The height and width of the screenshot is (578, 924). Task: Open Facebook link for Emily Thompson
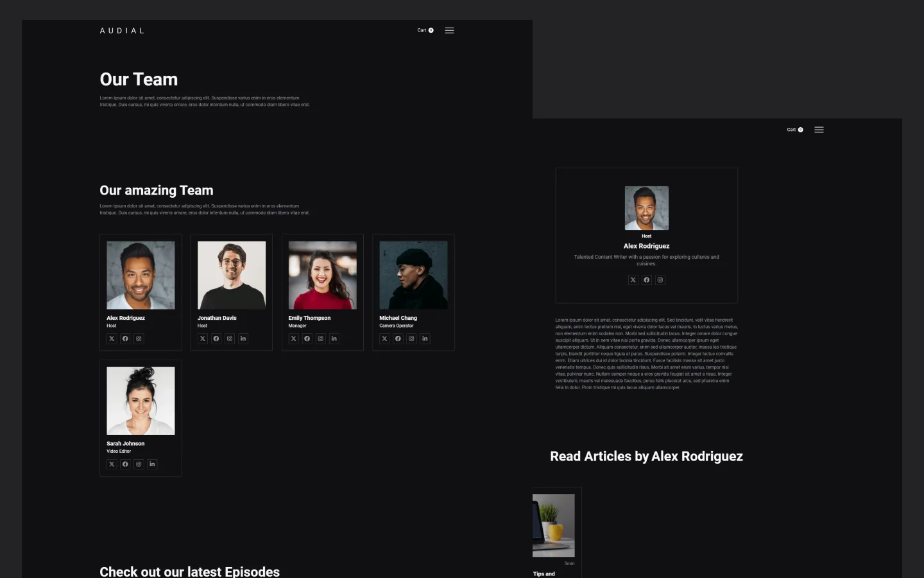[307, 338]
